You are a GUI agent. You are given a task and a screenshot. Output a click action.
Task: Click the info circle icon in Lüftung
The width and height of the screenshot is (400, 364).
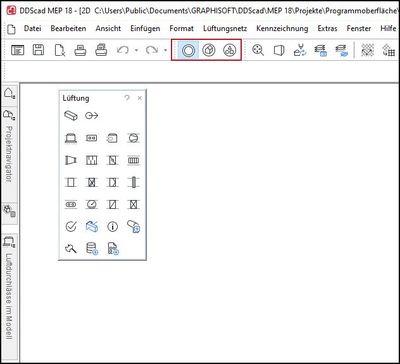(112, 227)
